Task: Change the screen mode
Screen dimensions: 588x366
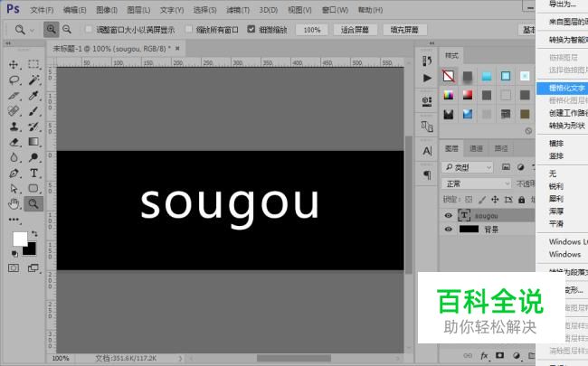Action: (x=33, y=267)
